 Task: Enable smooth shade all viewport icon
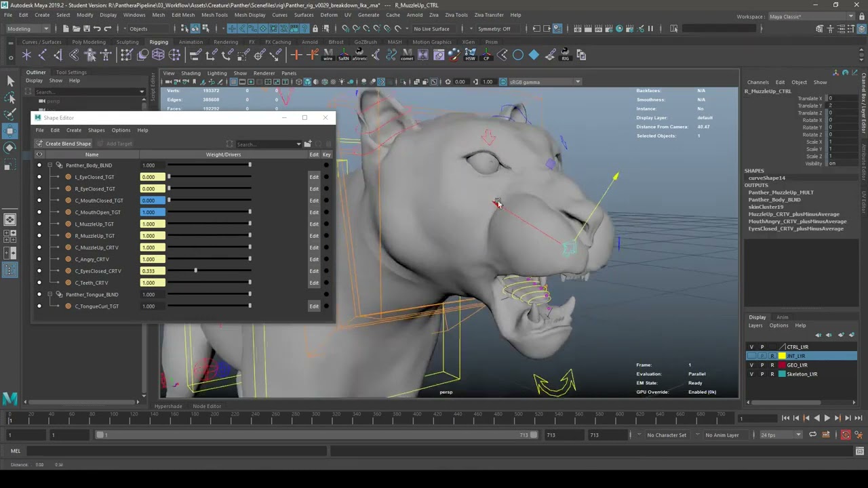pos(307,82)
